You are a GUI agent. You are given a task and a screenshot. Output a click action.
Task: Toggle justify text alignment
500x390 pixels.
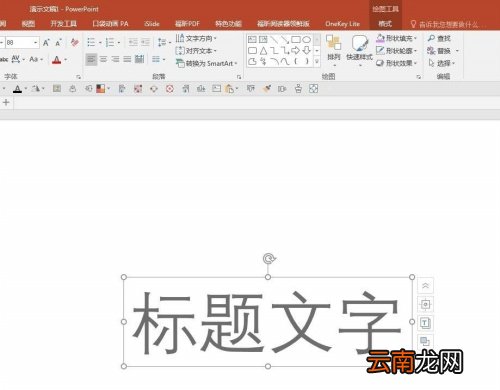tap(127, 59)
